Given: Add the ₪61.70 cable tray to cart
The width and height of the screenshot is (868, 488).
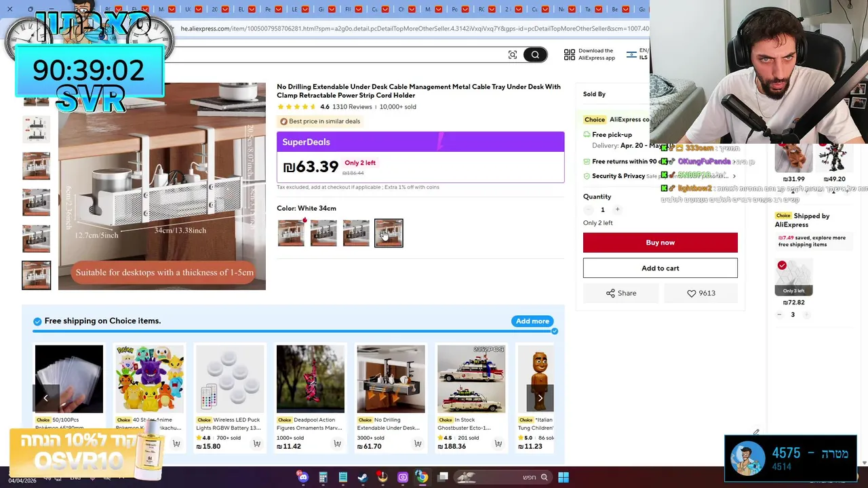Looking at the screenshot, I should pyautogui.click(x=417, y=444).
